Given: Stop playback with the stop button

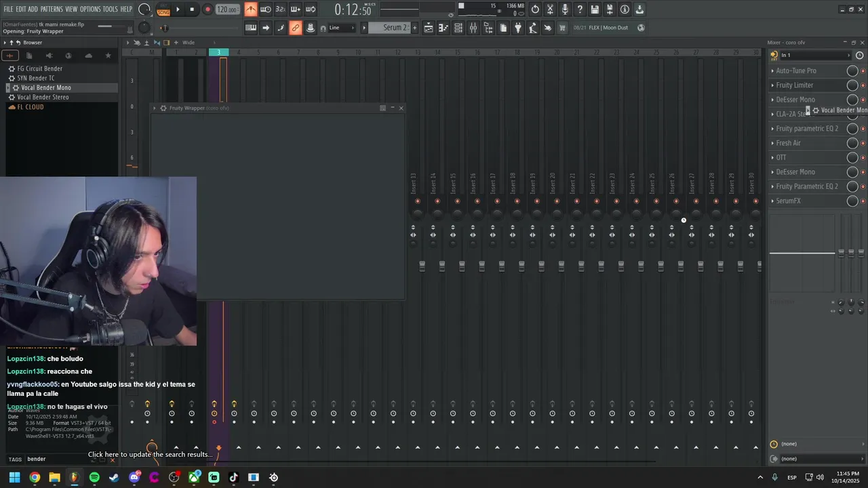Looking at the screenshot, I should [192, 9].
